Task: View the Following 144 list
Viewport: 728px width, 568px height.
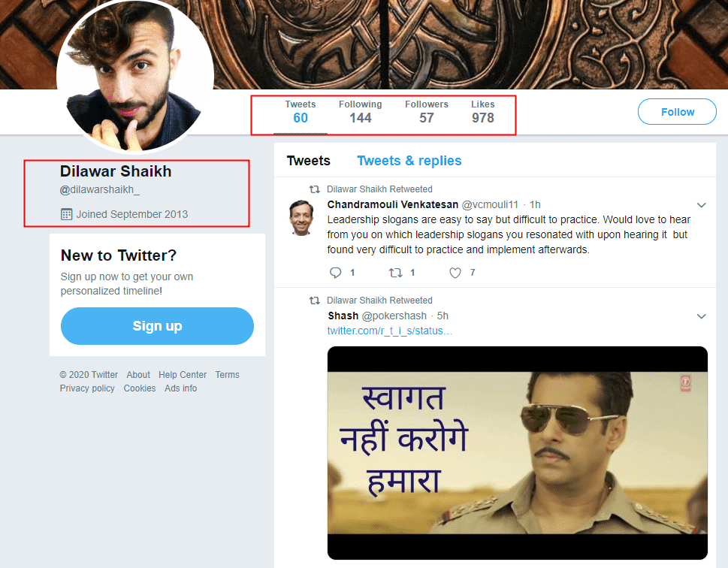Action: pos(360,112)
